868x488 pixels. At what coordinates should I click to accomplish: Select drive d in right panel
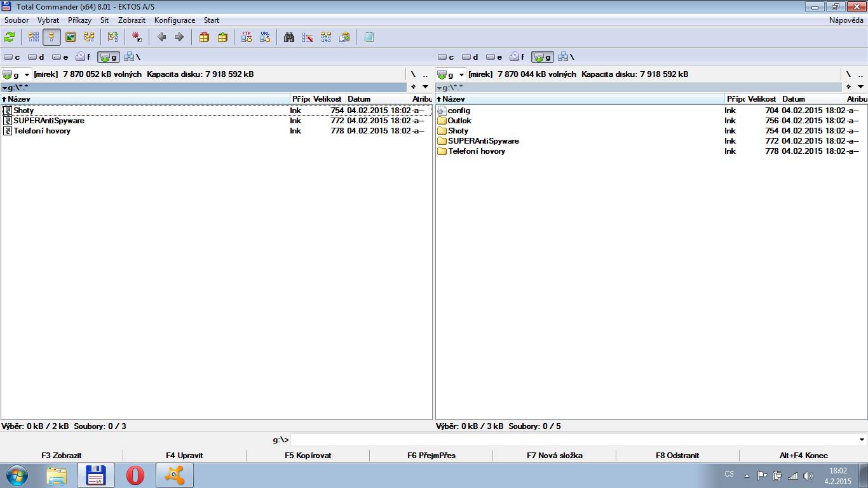point(471,57)
